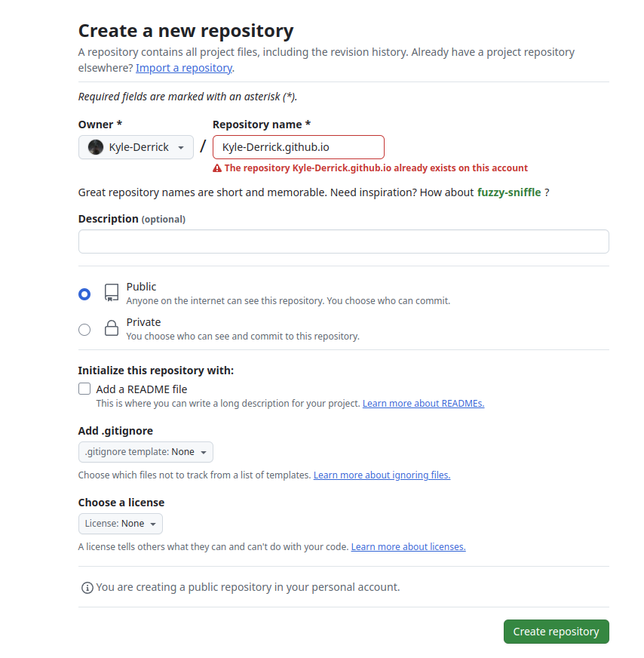The width and height of the screenshot is (644, 658).
Task: Focus the Repository name input field
Action: pyautogui.click(x=299, y=147)
